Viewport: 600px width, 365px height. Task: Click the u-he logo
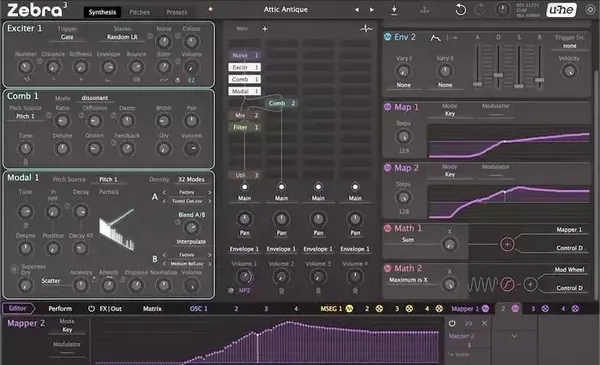pos(562,10)
